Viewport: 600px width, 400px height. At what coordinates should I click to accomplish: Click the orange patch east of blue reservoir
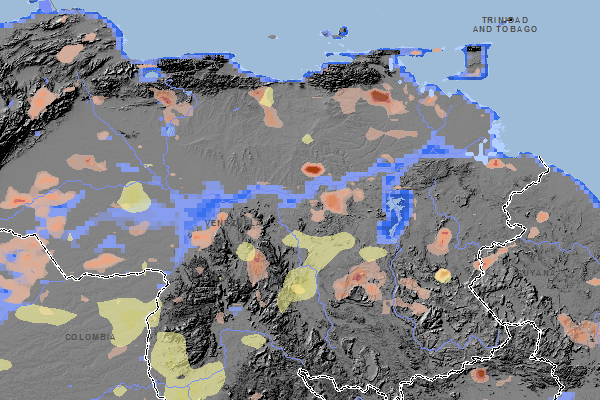(440, 240)
